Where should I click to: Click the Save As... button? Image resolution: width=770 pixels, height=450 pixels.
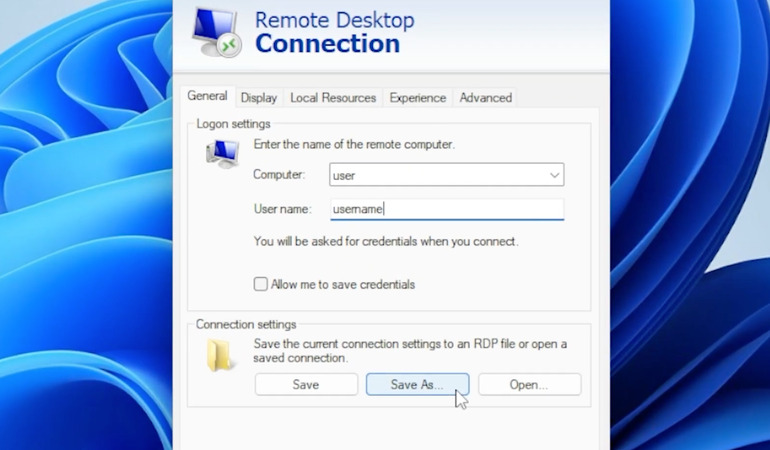(x=417, y=384)
